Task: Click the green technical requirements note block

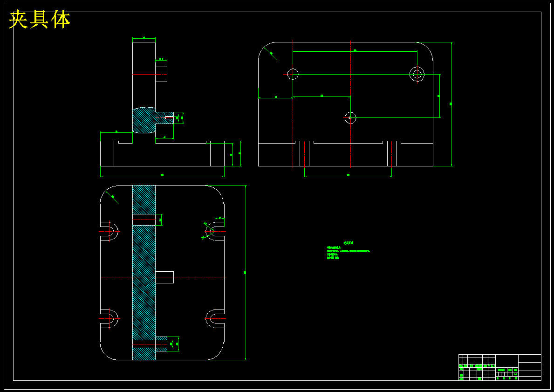Action: coord(348,251)
